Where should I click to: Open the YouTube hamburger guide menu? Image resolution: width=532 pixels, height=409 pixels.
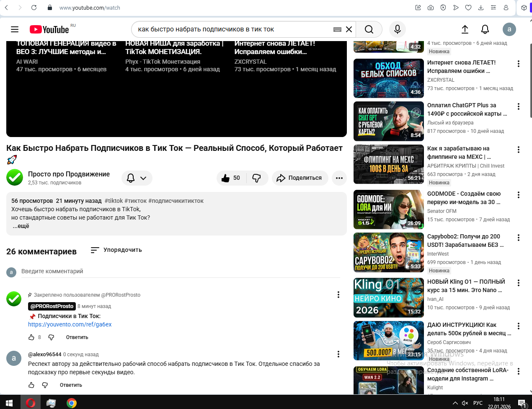click(15, 29)
